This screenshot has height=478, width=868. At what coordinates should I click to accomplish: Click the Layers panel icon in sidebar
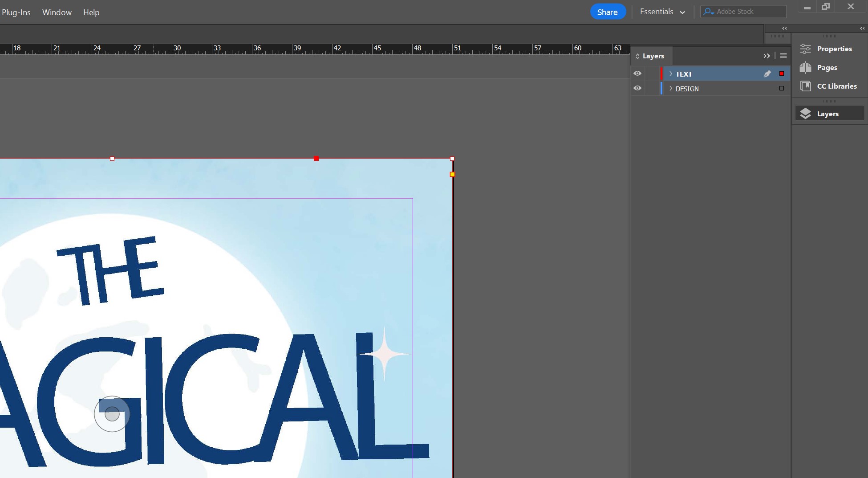pos(828,114)
